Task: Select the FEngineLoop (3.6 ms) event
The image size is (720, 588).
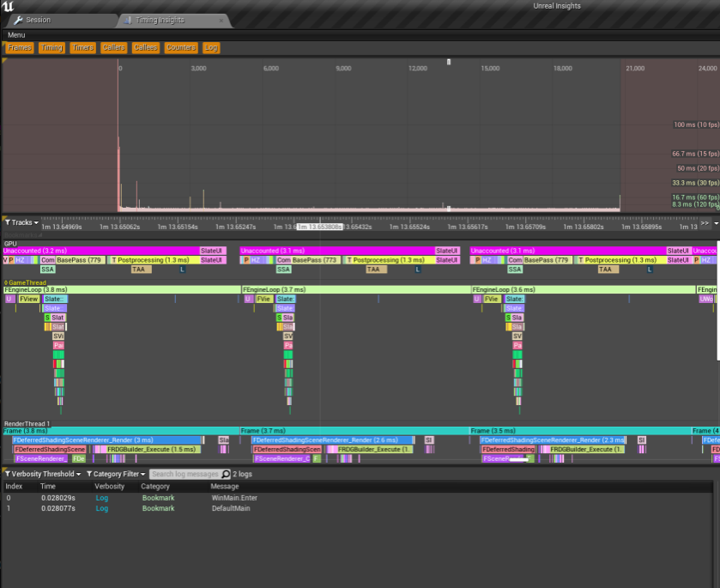Action: tap(584, 289)
